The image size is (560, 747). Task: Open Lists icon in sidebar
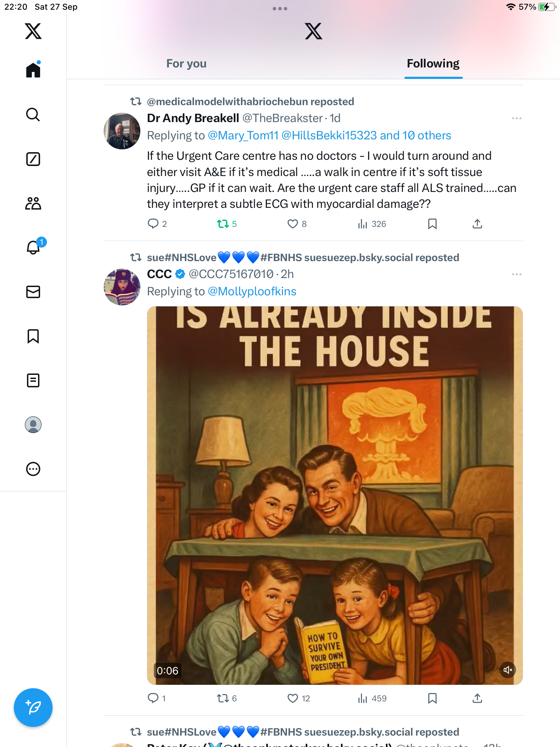33,380
